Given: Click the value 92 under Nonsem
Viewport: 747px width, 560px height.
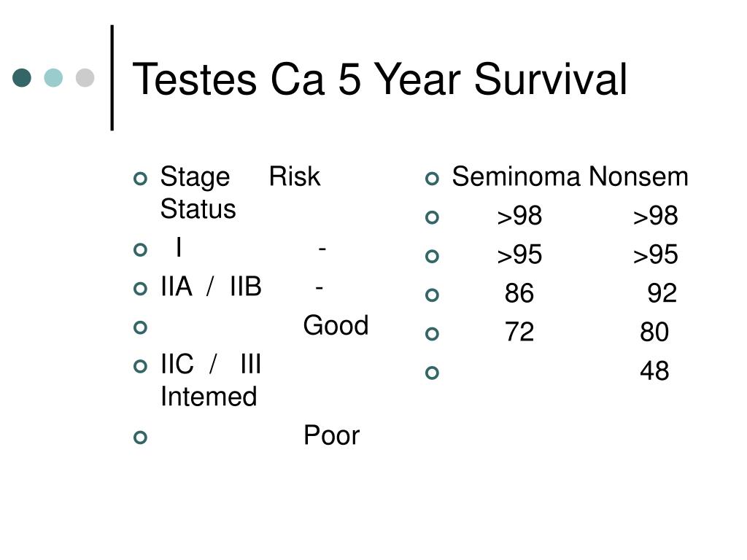Looking at the screenshot, I should pos(662,293).
